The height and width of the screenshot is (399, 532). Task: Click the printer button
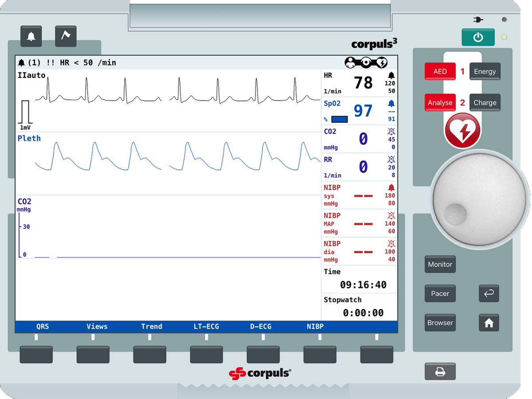coord(440,372)
